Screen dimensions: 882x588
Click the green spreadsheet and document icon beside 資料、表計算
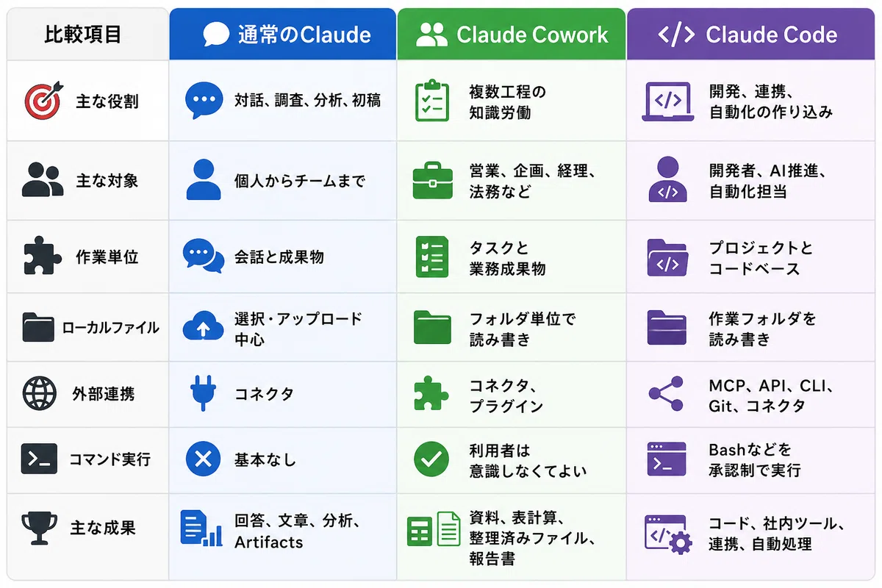[434, 528]
